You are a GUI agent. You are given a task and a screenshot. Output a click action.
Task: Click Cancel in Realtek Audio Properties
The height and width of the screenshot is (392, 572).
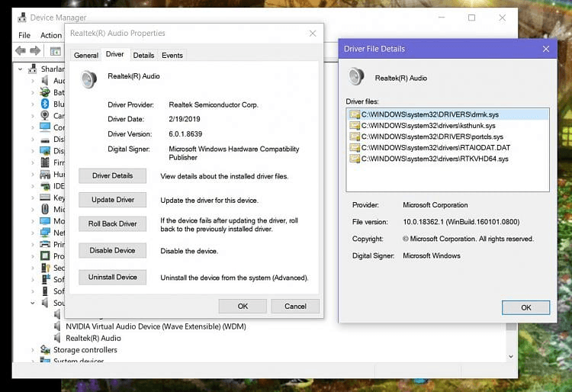(295, 307)
